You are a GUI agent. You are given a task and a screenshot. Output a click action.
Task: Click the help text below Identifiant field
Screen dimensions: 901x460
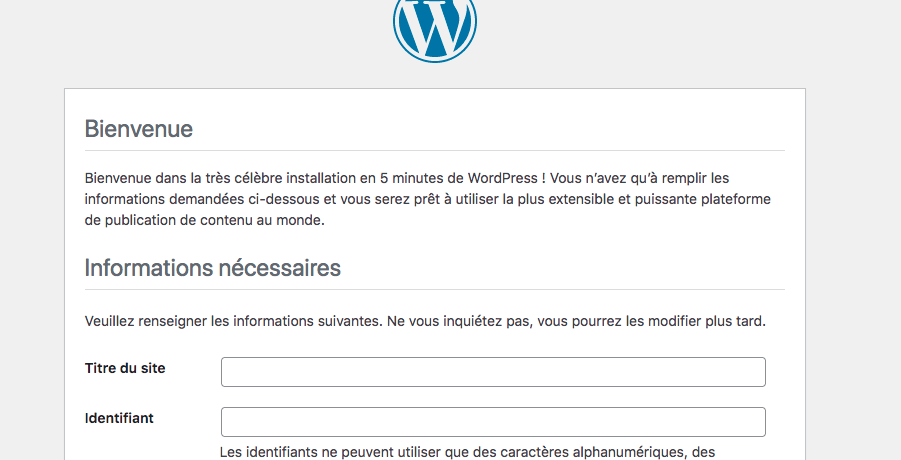click(x=466, y=452)
